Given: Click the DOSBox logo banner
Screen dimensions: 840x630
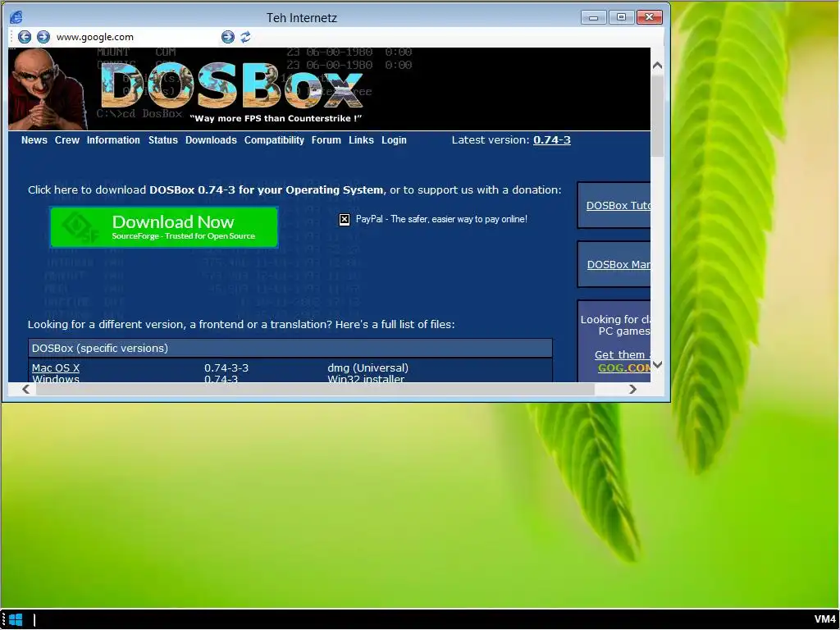Looking at the screenshot, I should (x=231, y=85).
